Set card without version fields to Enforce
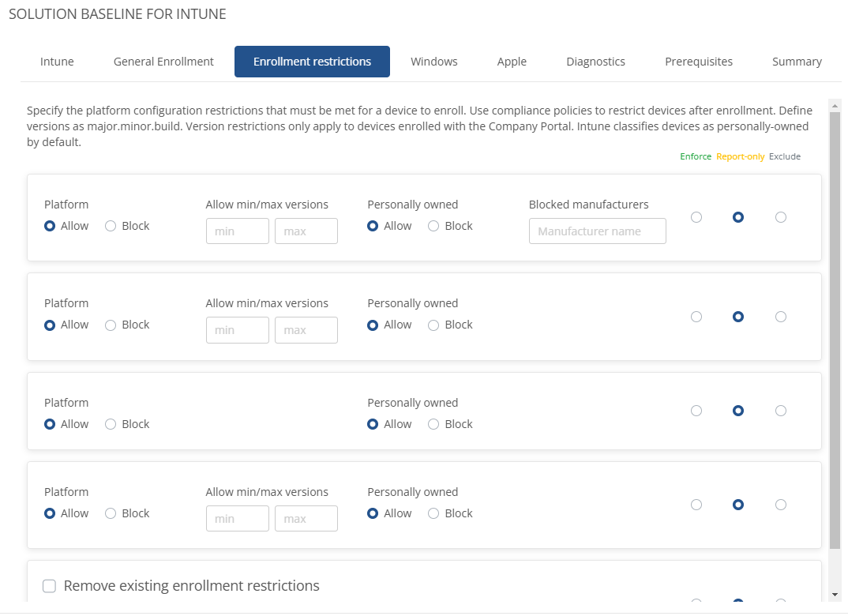The height and width of the screenshot is (616, 848). click(696, 411)
